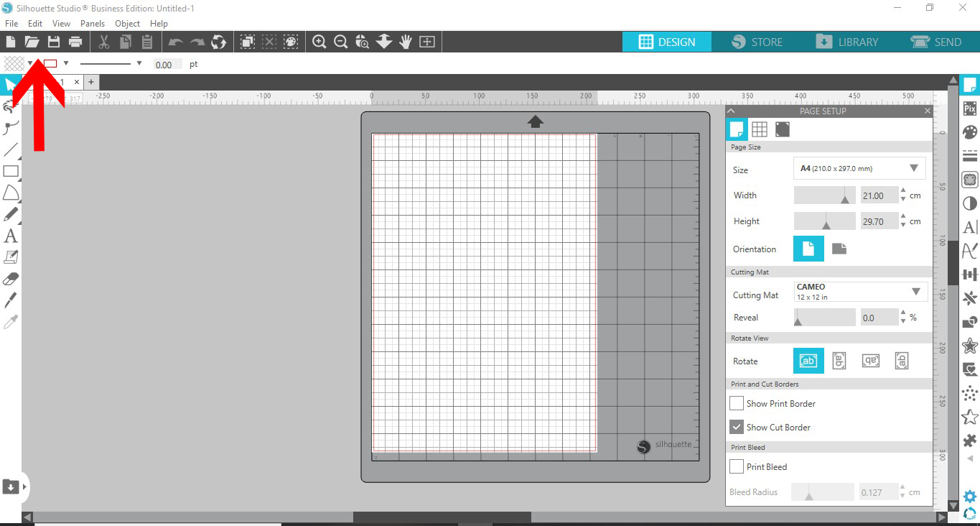
Task: Select the Line drawing tool
Action: (11, 149)
